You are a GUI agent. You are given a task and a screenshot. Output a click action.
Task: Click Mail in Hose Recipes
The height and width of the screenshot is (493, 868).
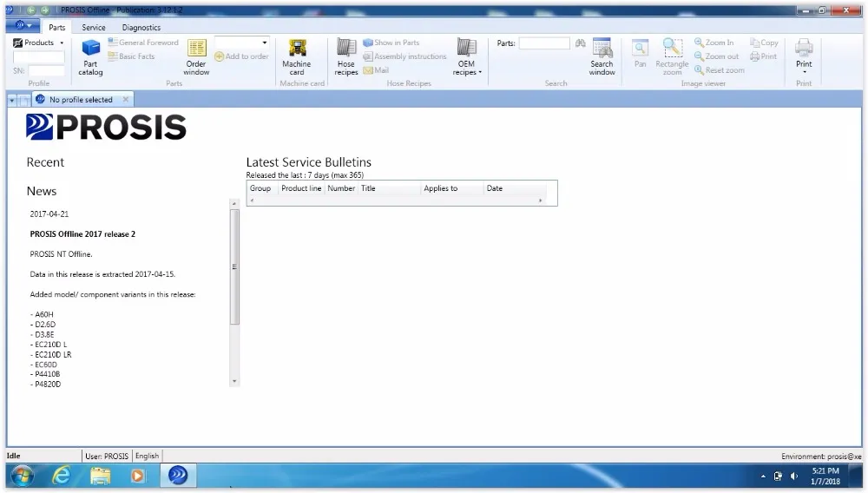pos(376,70)
